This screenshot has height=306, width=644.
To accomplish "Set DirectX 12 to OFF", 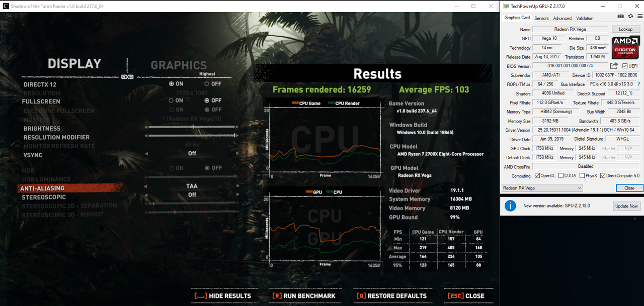I will click(x=213, y=84).
